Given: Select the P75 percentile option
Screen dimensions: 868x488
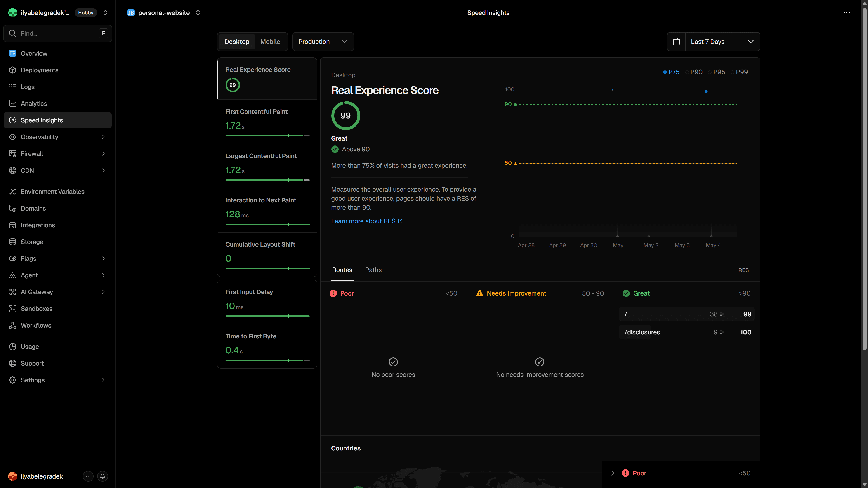Looking at the screenshot, I should (671, 72).
